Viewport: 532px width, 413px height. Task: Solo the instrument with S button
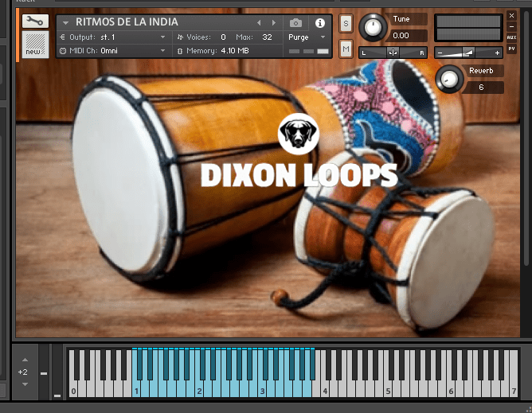pos(346,23)
